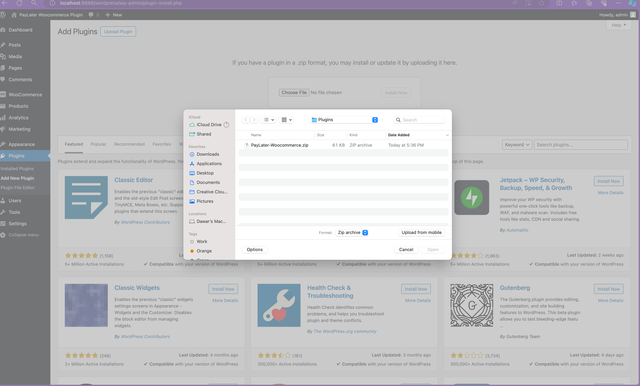640x386 pixels.
Task: Open Installed Plugins submenu item
Action: (17, 169)
